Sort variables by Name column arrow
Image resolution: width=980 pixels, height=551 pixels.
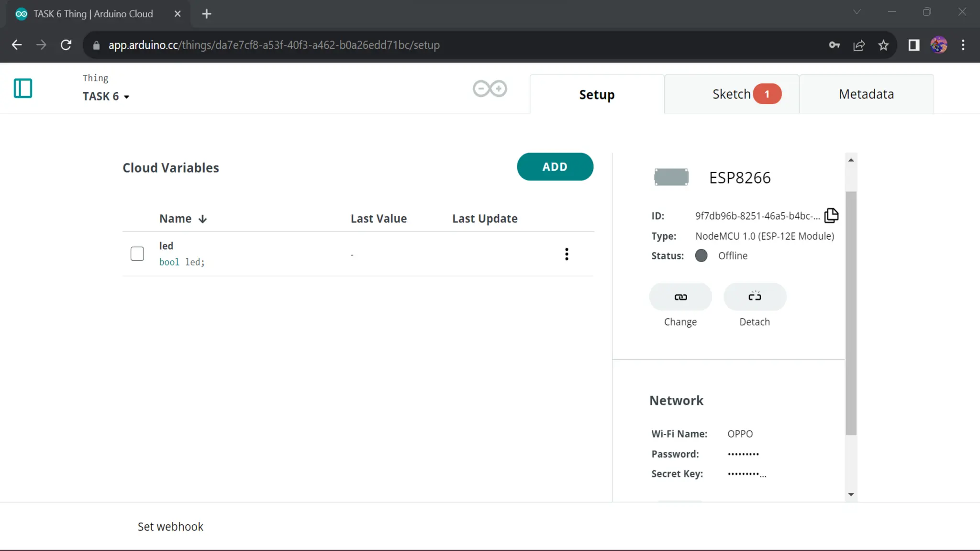[202, 219]
